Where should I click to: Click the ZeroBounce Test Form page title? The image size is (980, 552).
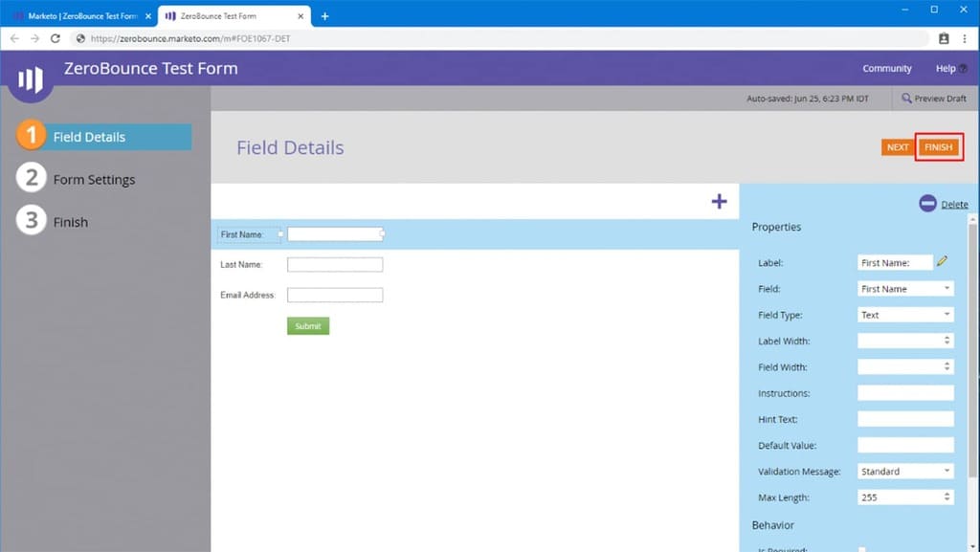150,68
